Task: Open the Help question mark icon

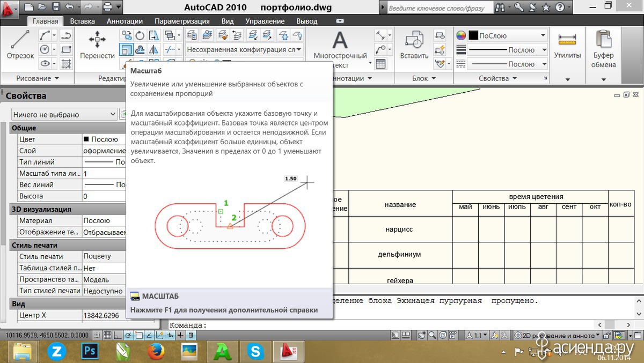Action: tap(560, 8)
